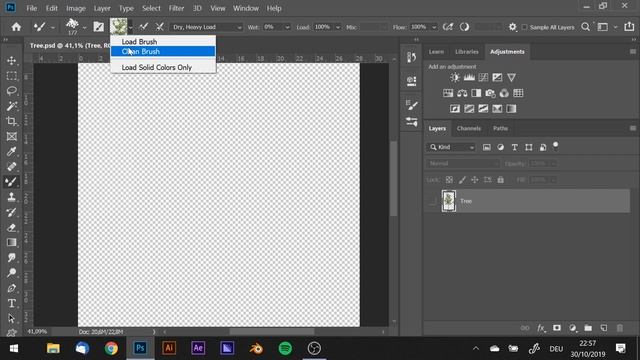Switch to the Paths tab
640x360 pixels.
tap(500, 129)
